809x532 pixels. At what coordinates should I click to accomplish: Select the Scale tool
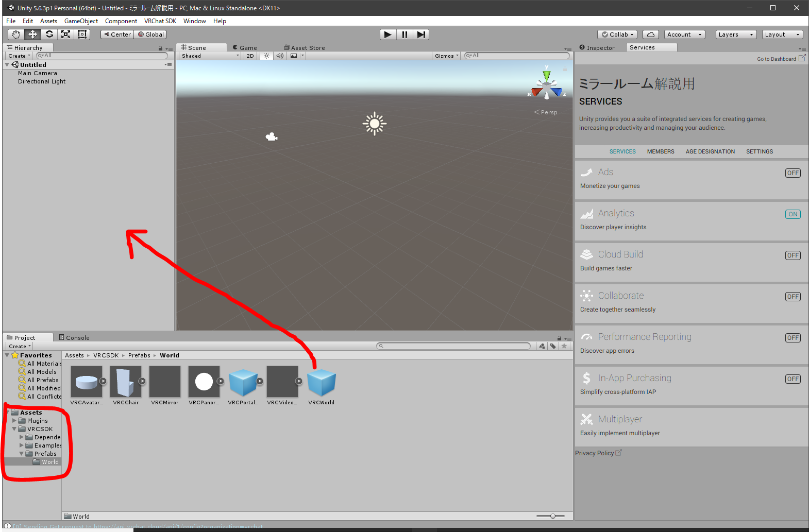click(65, 35)
